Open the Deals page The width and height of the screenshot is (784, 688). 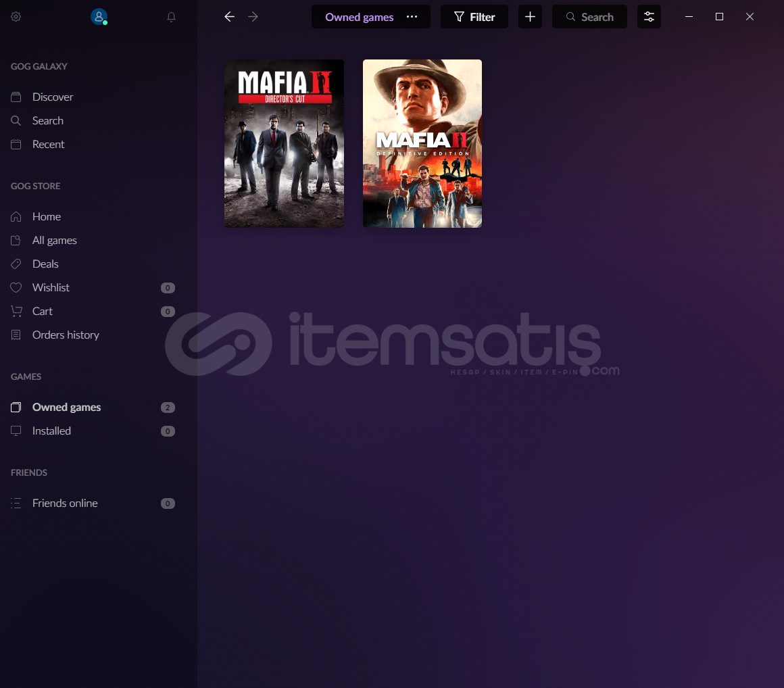(x=45, y=264)
